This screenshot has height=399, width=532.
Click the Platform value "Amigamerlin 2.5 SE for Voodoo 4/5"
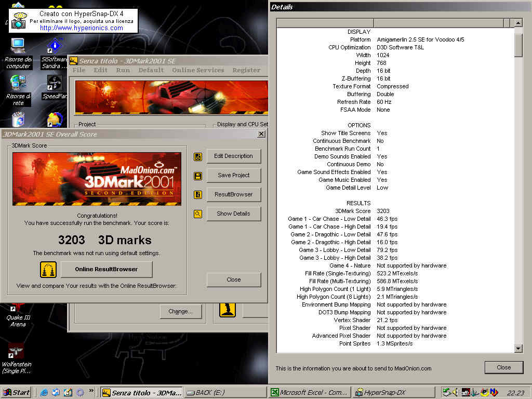[420, 39]
